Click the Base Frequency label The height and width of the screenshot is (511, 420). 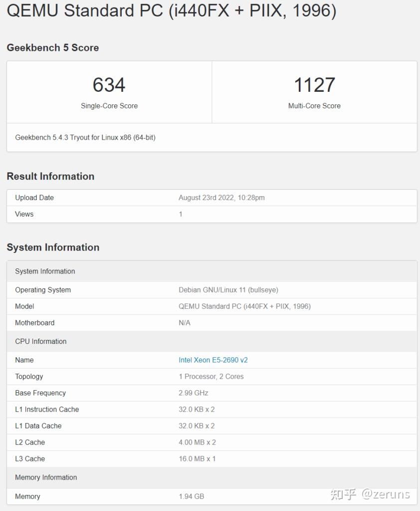(40, 393)
